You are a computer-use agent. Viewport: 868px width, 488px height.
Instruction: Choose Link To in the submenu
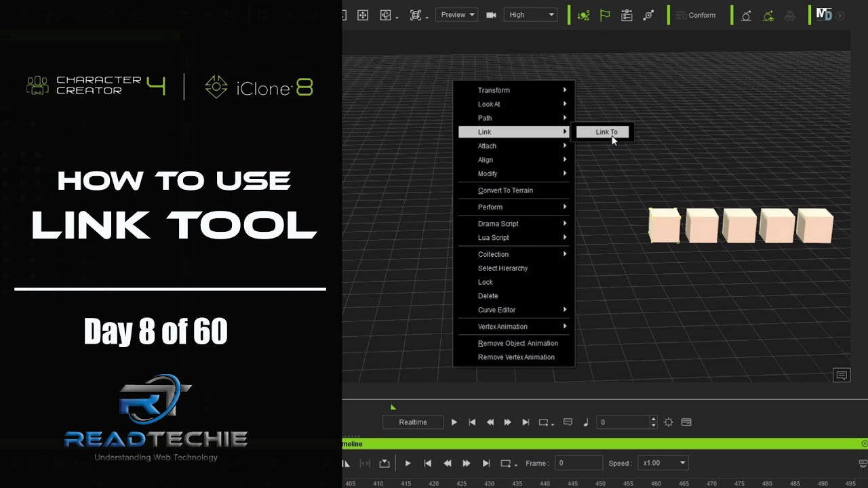click(x=604, y=132)
